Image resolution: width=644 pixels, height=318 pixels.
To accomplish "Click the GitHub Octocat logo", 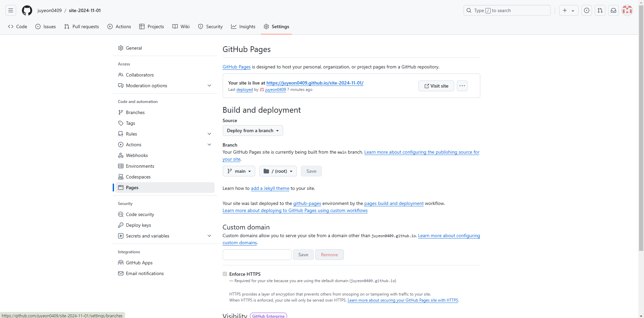I will pos(27,10).
